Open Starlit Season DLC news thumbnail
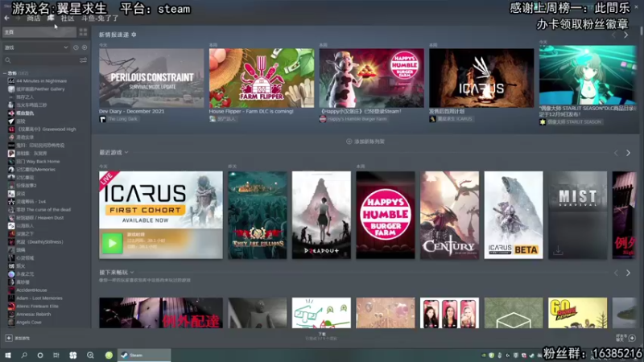Image resolution: width=644 pixels, height=362 pixels. (x=588, y=75)
